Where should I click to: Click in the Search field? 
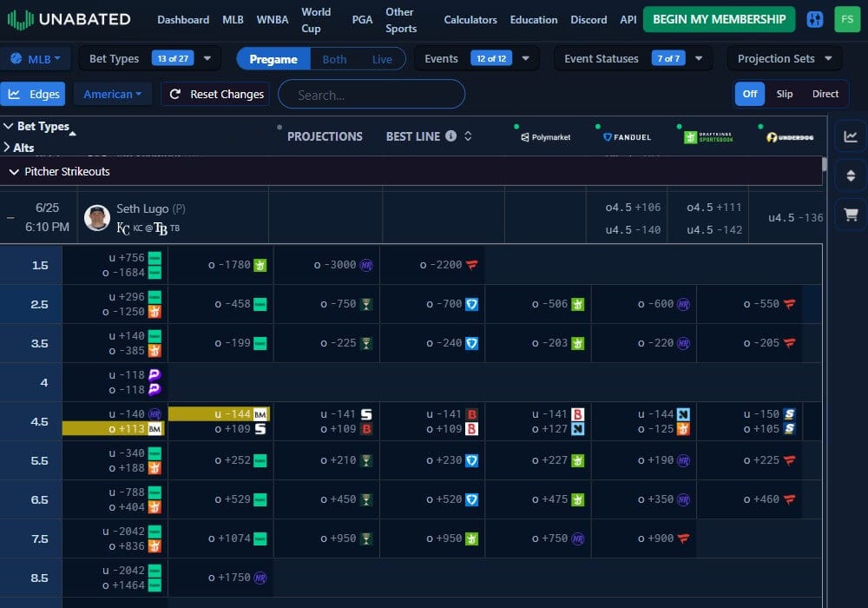pos(372,94)
